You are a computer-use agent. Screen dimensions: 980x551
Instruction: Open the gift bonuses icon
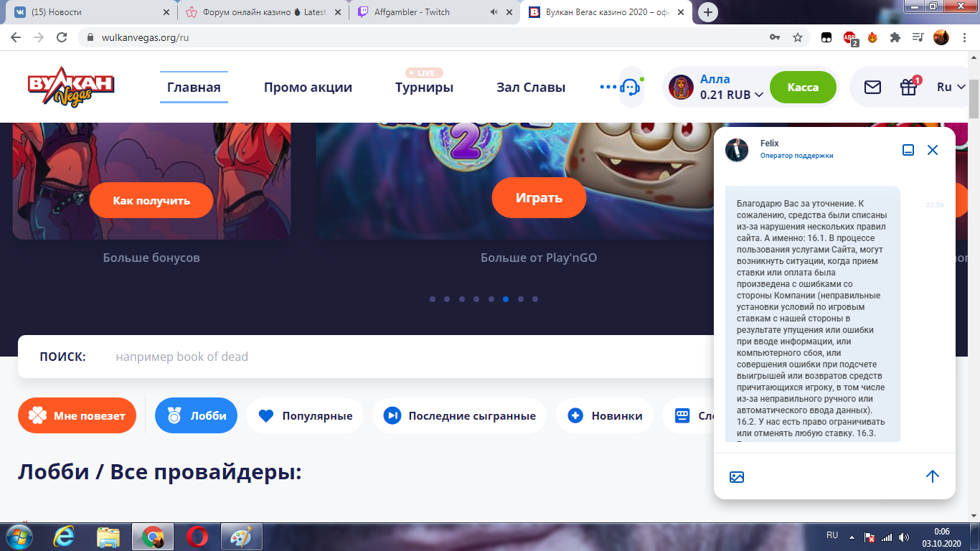click(909, 87)
